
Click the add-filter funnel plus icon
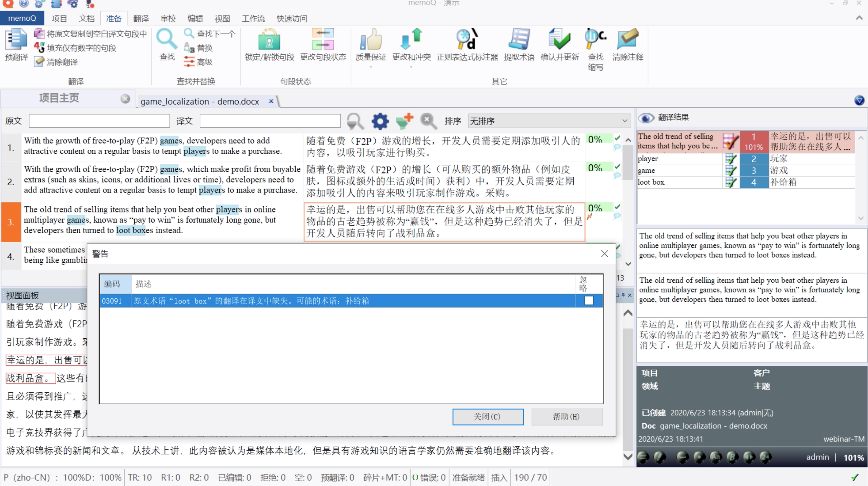point(404,121)
